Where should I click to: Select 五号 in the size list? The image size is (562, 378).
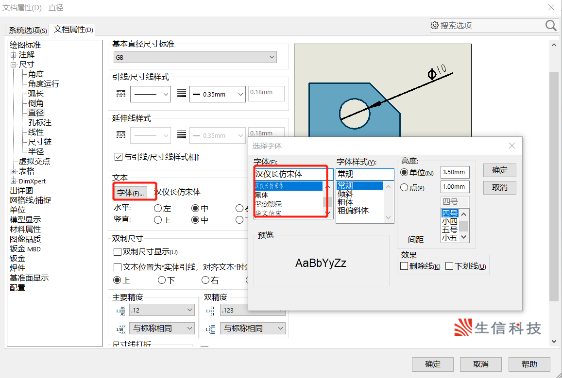[x=449, y=230]
